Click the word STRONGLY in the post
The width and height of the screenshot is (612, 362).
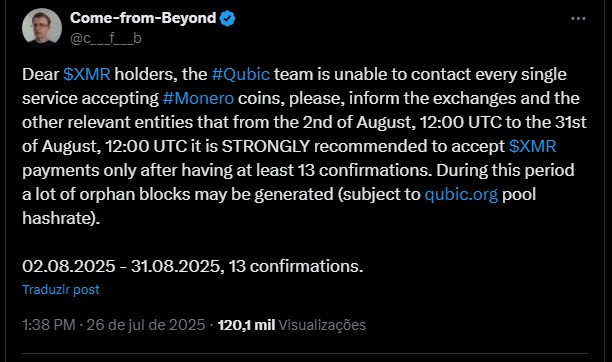[x=266, y=146]
